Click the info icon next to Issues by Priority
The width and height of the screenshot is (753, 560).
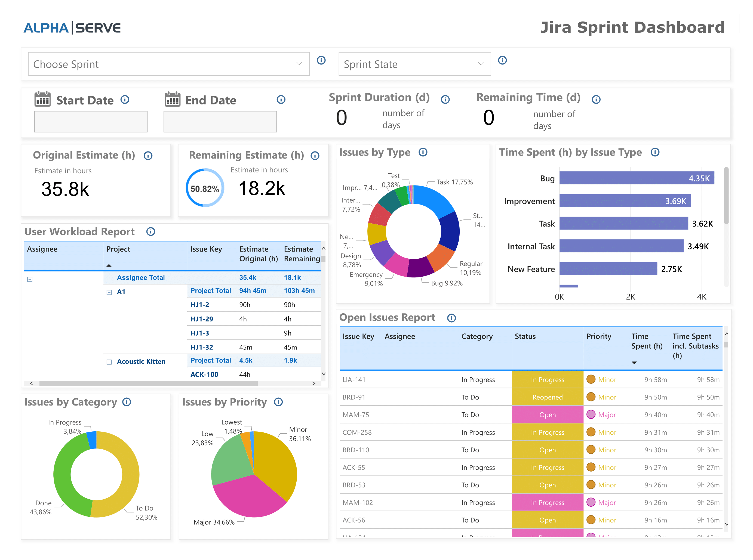point(278,402)
